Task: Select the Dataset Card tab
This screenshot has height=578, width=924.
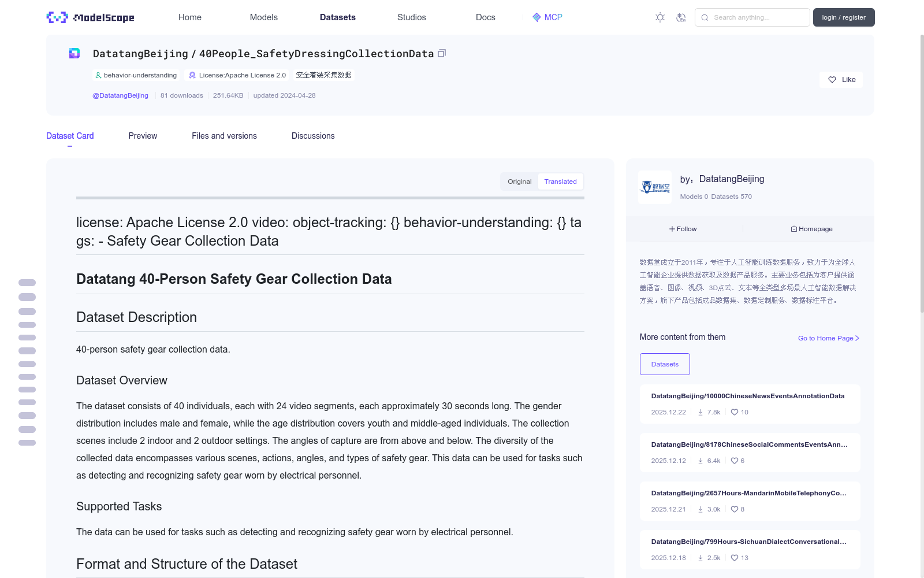Action: coord(70,136)
